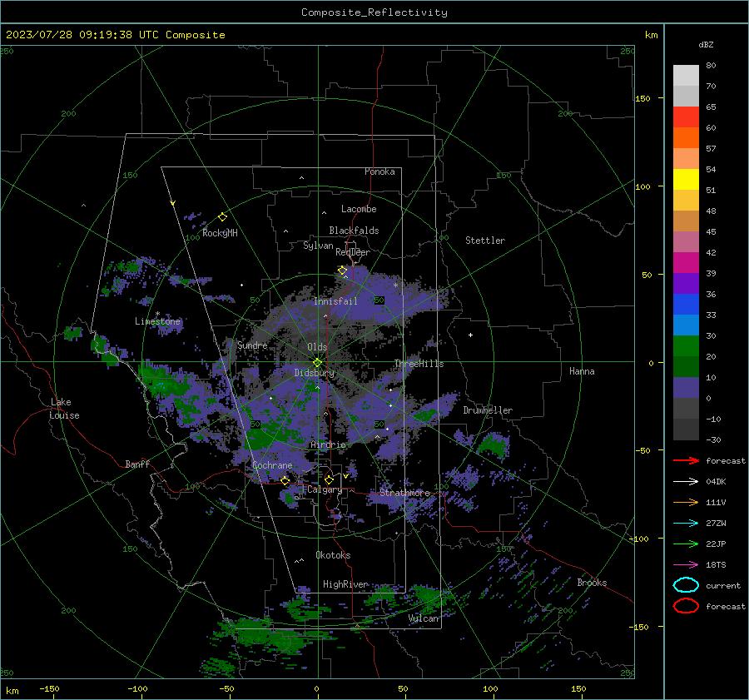
Task: Click the Cochrane city label
Action: pyautogui.click(x=272, y=465)
